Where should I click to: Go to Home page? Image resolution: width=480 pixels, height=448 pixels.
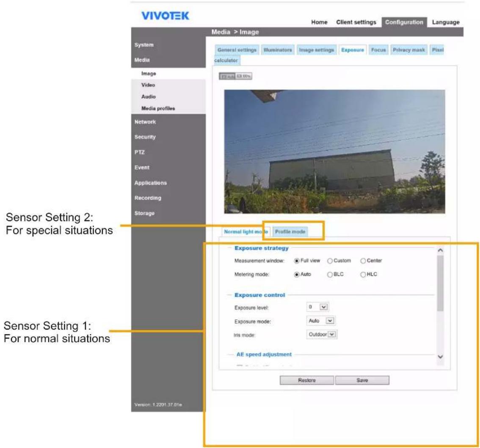pos(319,22)
